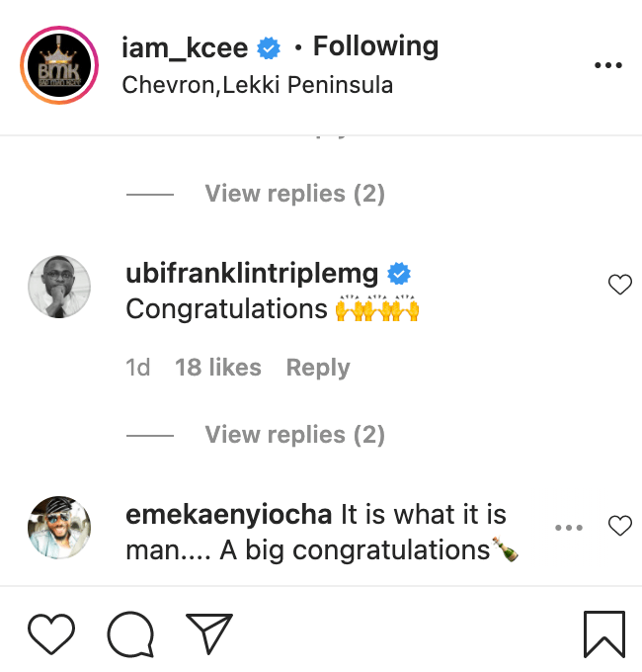The height and width of the screenshot is (672, 642).
Task: Open options for emekaenyiocha's comment
Action: pyautogui.click(x=569, y=527)
